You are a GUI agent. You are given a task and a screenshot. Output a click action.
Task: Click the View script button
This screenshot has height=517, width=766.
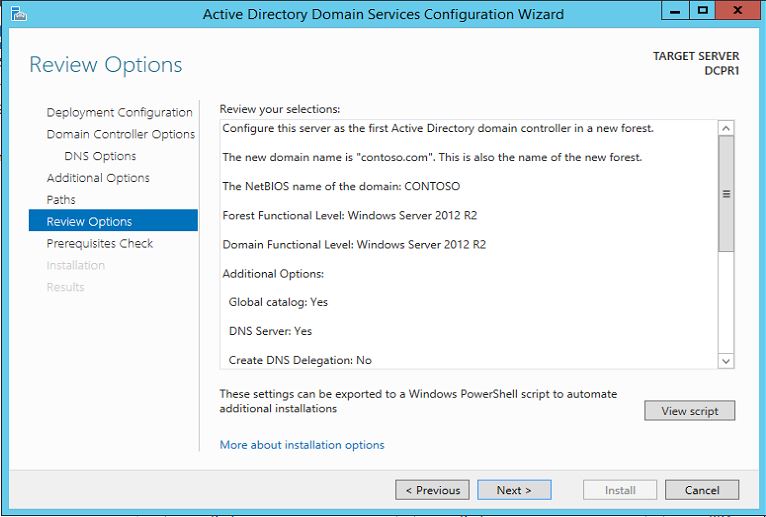click(690, 411)
